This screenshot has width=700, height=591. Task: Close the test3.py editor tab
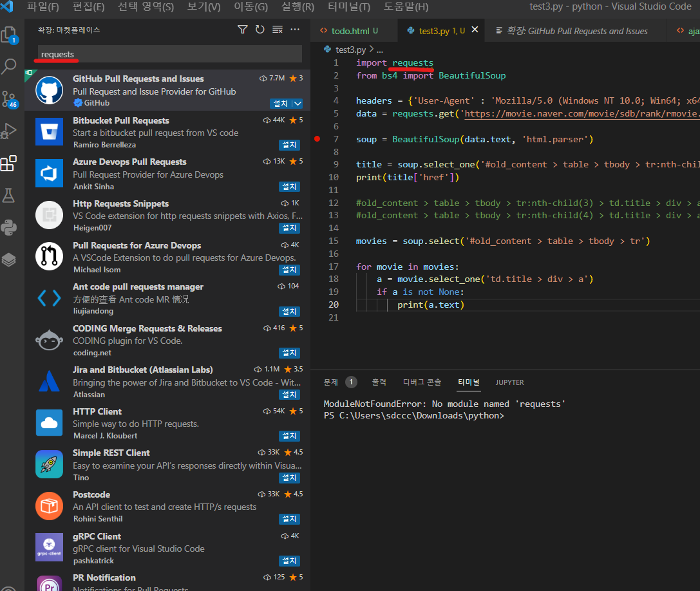[475, 30]
